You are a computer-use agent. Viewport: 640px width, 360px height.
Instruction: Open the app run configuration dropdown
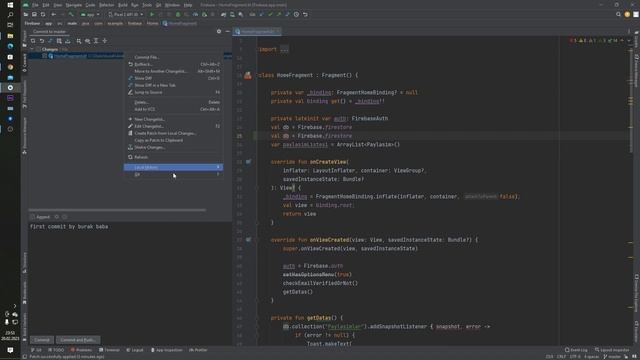coord(90,14)
